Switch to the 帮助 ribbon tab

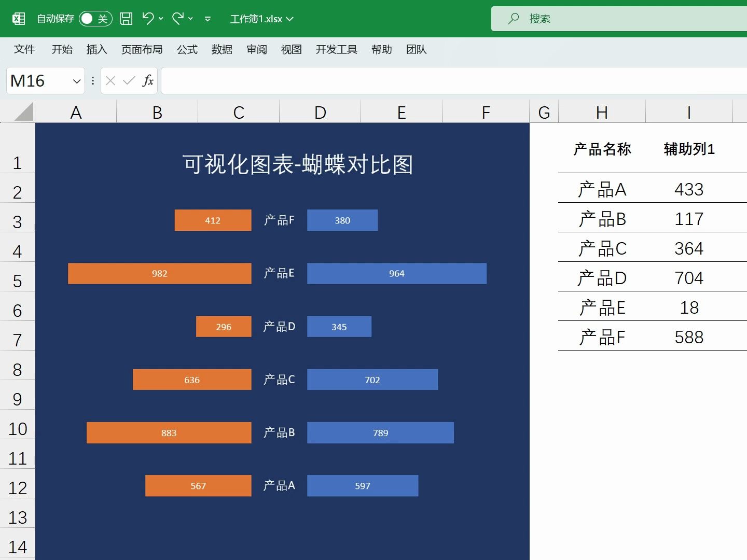382,49
